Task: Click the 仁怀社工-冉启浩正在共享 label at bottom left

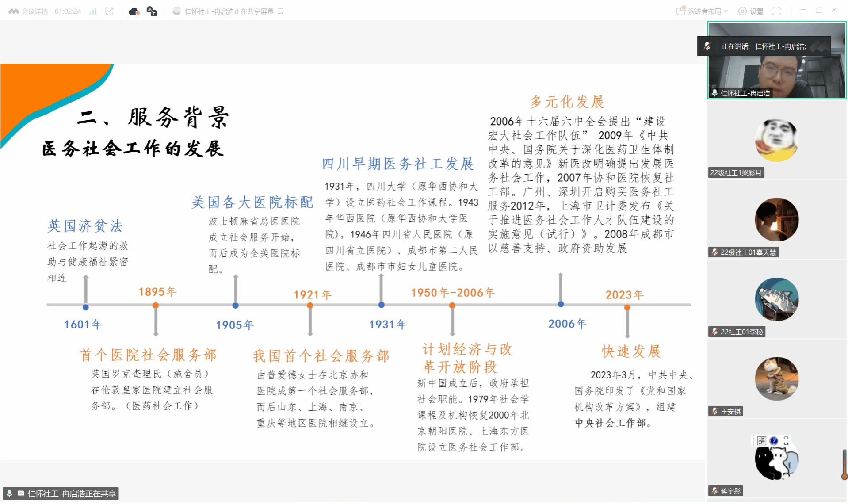Action: pyautogui.click(x=72, y=493)
